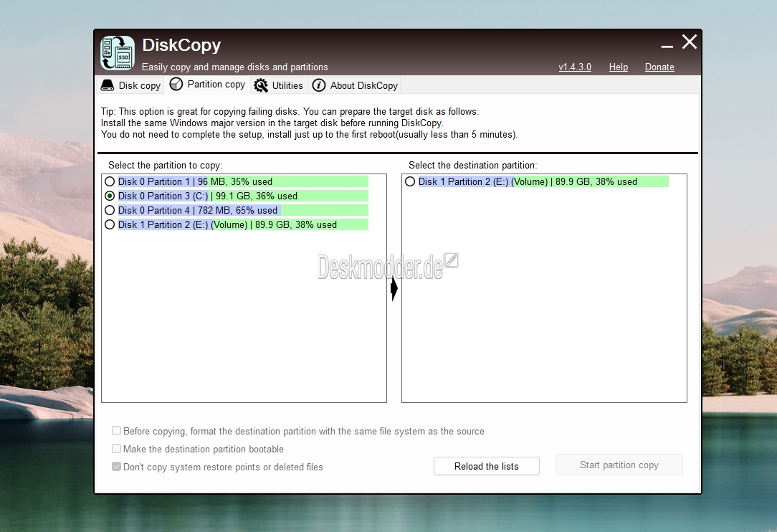Open the Help link
777x532 pixels.
tap(619, 67)
